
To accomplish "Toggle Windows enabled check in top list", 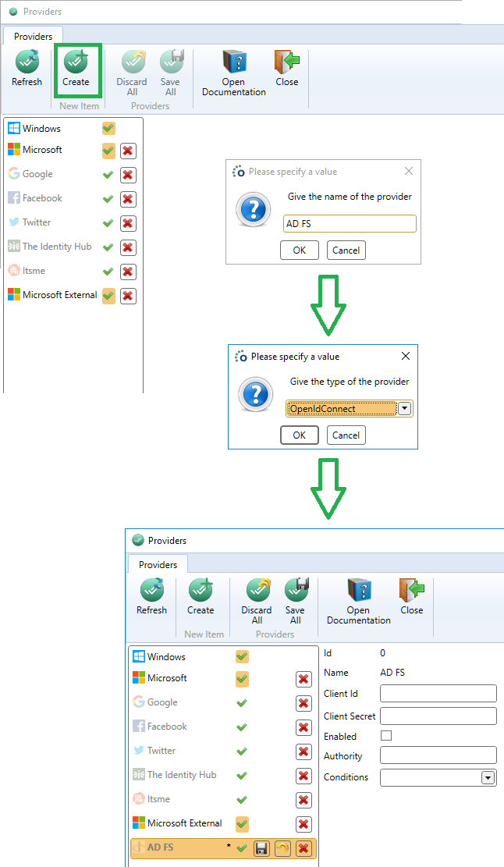I will [109, 128].
